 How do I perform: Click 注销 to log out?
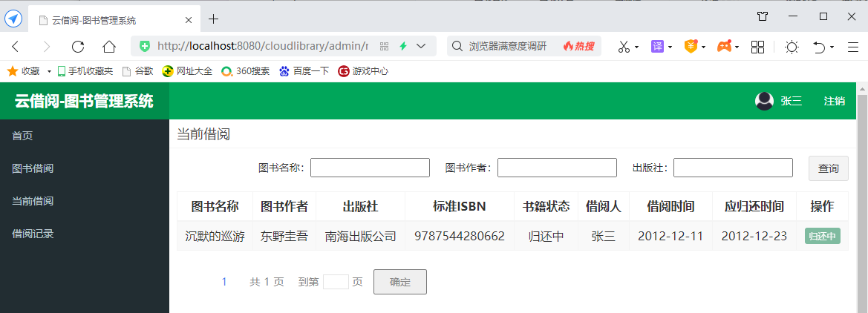click(x=835, y=101)
